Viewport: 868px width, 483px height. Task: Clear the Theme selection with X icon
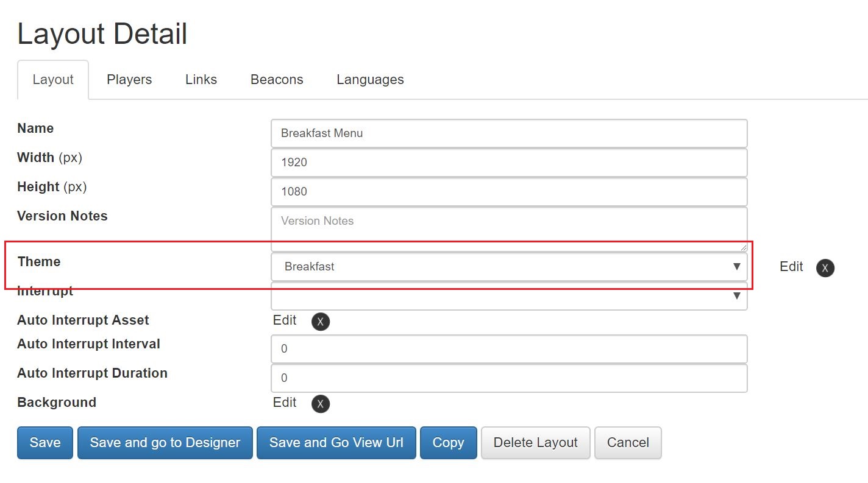825,267
